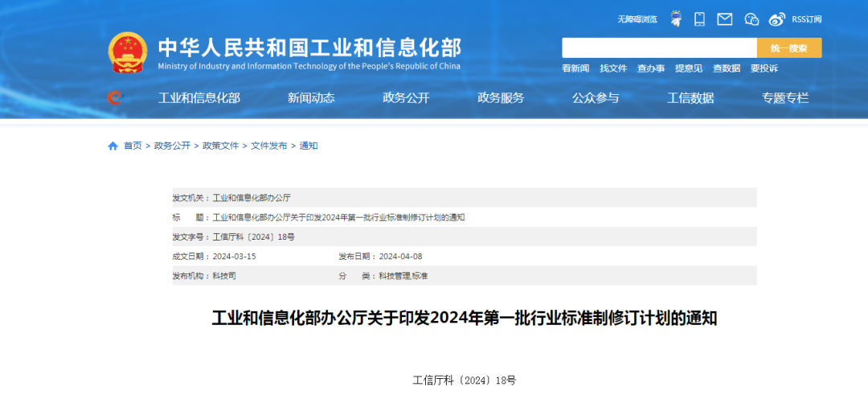Go to 工信数据 in the navigation bar
Viewport: 868px width, 395px height.
(690, 98)
